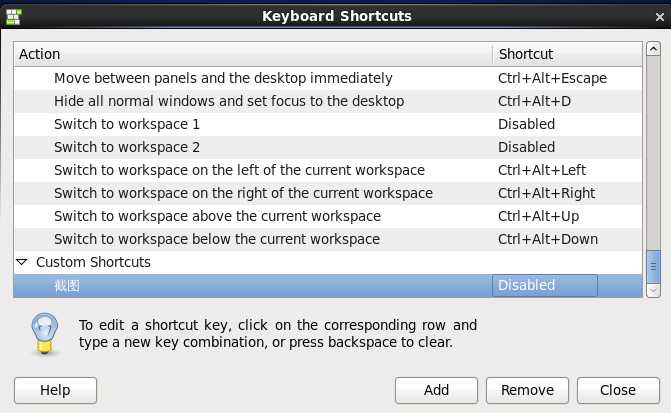Edit the Ctrl+Alt+Escape shortcut cell
Viewport: 671px width, 413px height.
click(552, 78)
